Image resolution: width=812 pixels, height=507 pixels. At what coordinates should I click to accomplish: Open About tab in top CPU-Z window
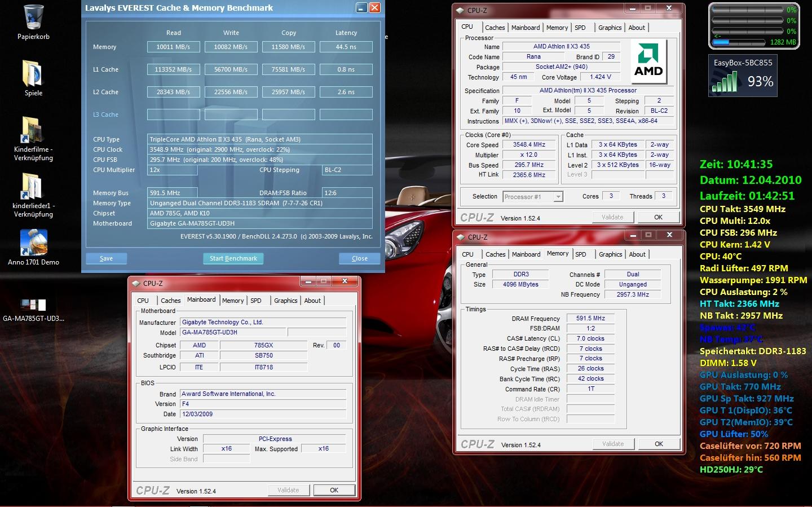coord(637,28)
